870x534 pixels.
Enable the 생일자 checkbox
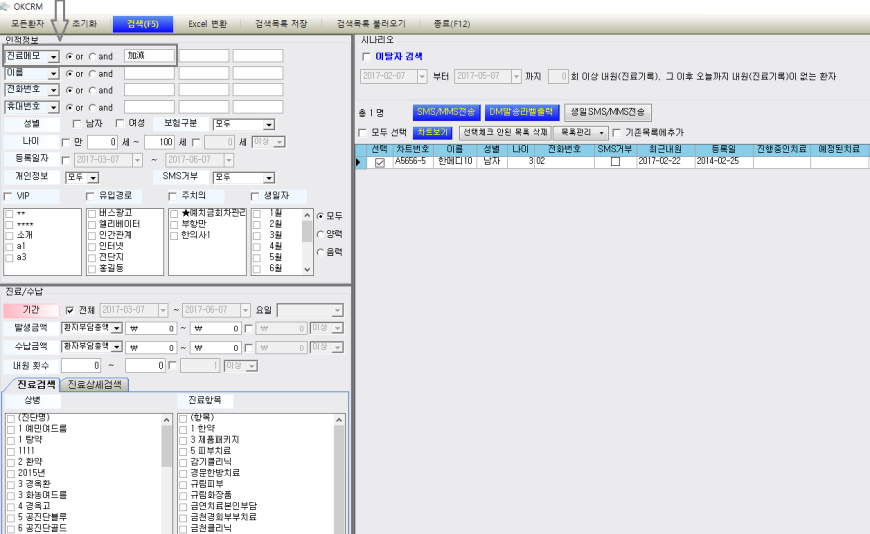(x=255, y=196)
